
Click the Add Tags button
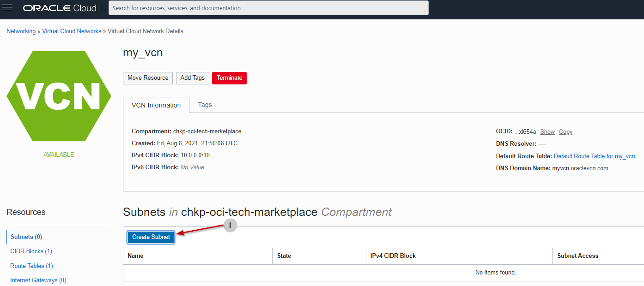click(193, 78)
